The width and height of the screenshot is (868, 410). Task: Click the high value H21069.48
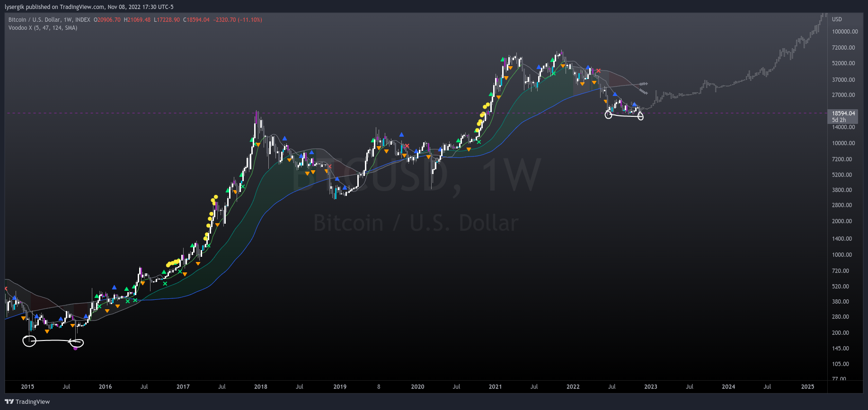[x=137, y=20]
